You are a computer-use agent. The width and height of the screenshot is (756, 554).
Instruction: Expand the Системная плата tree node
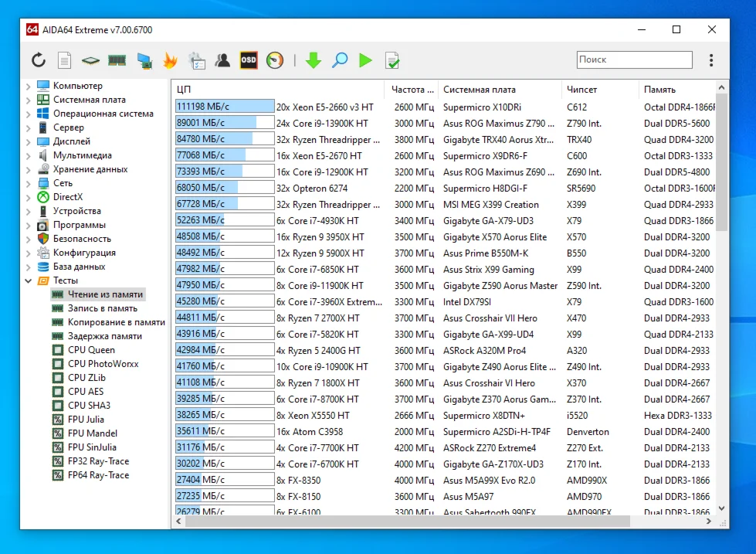(x=29, y=100)
